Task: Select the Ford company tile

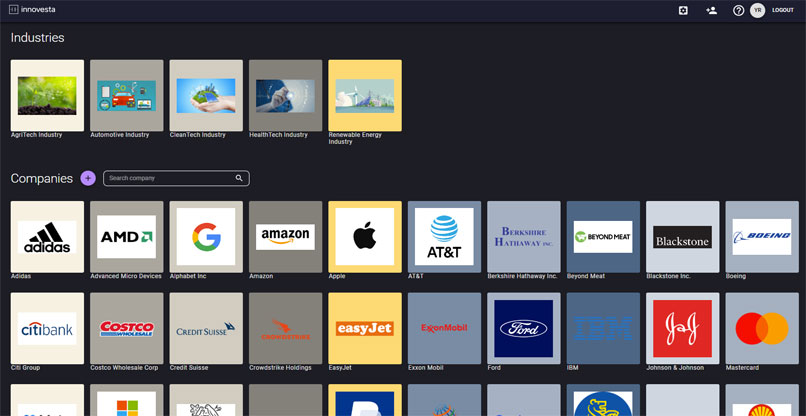Action: coord(524,328)
